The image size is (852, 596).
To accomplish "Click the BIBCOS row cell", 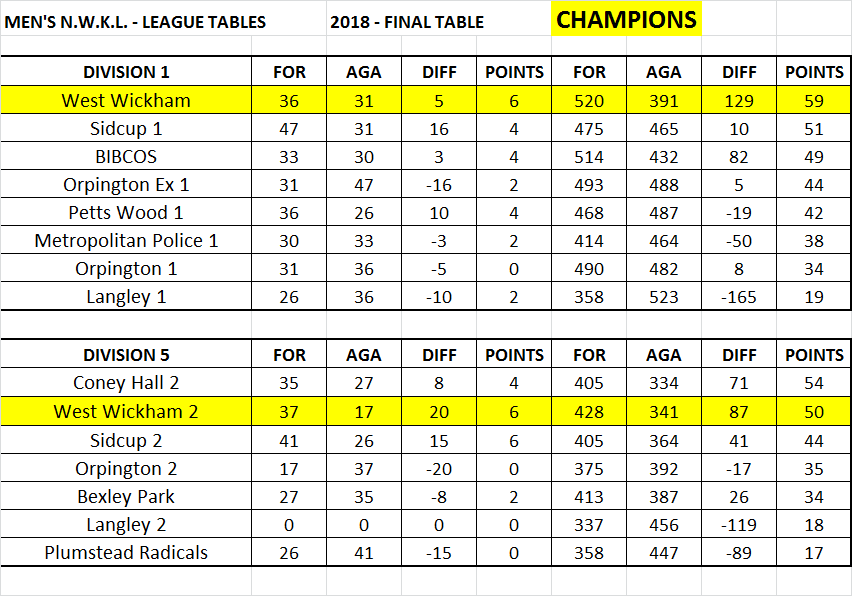I will pos(126,156).
